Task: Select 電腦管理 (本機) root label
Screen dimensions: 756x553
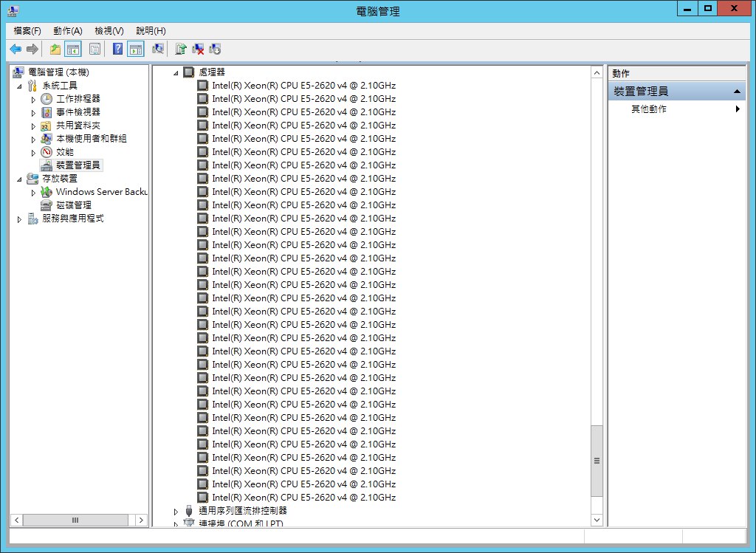Action: [x=58, y=72]
